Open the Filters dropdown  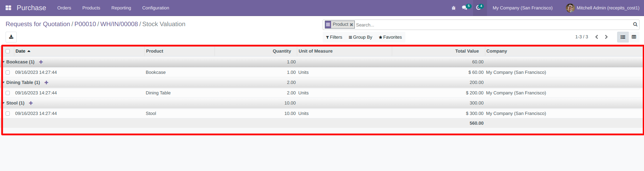coord(334,37)
